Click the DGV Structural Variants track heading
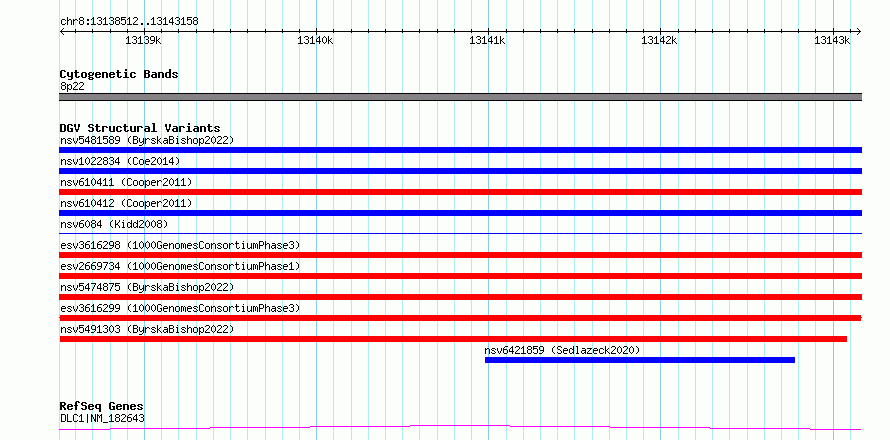The height and width of the screenshot is (440, 890). click(x=140, y=128)
